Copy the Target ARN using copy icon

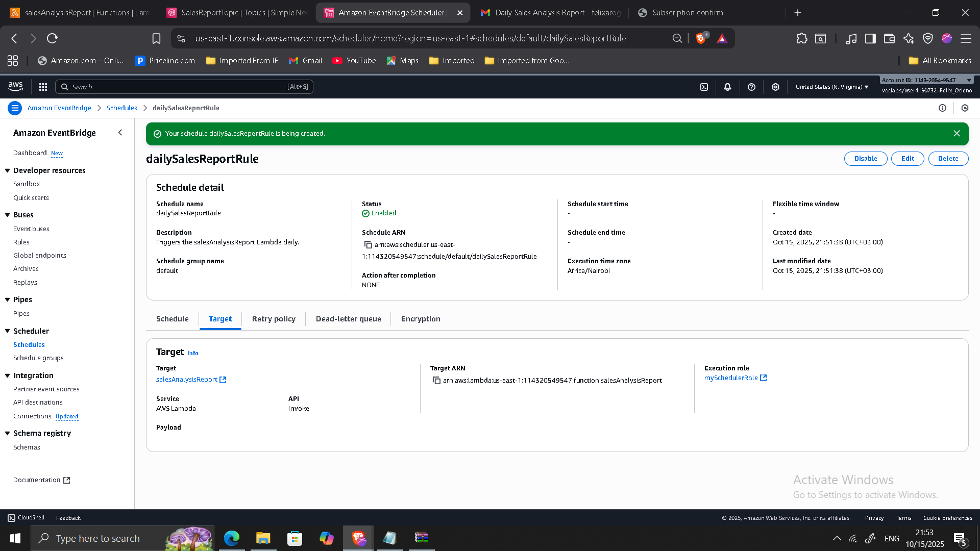(x=437, y=381)
